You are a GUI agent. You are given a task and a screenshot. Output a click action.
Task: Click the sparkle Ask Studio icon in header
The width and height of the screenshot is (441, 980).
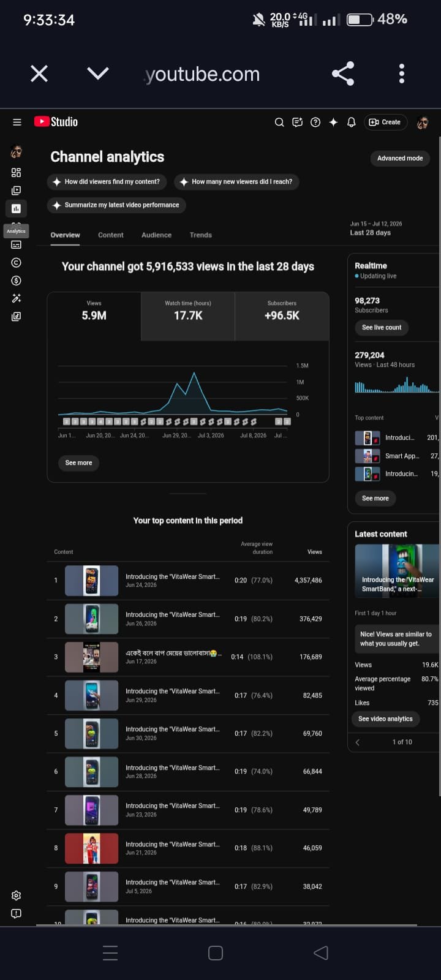click(333, 122)
